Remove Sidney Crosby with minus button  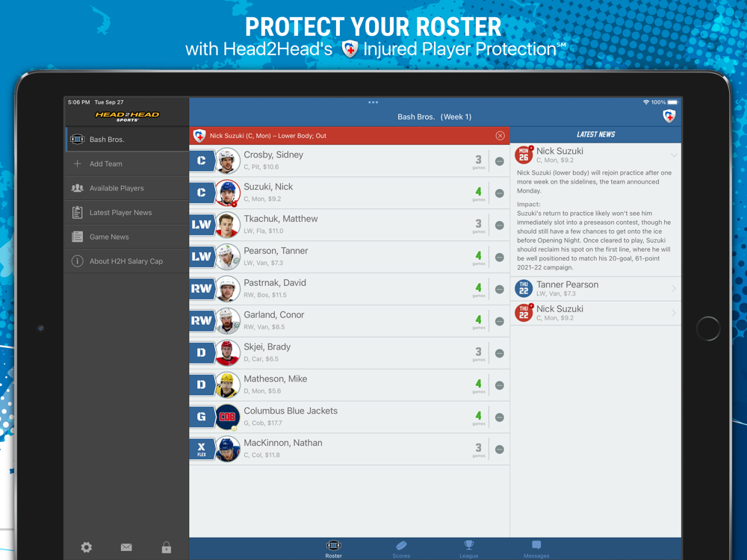pos(499,161)
